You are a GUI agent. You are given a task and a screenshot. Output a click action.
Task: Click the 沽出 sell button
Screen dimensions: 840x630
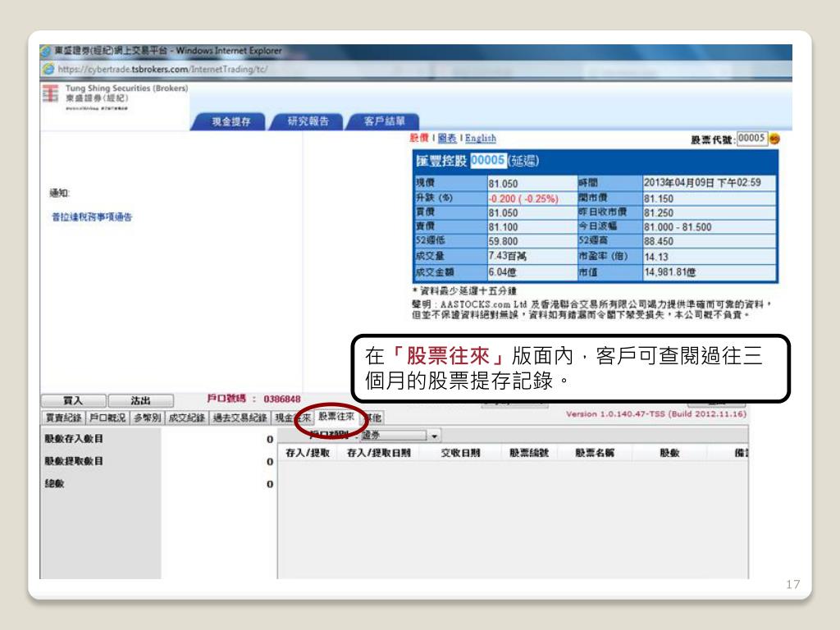pyautogui.click(x=141, y=400)
